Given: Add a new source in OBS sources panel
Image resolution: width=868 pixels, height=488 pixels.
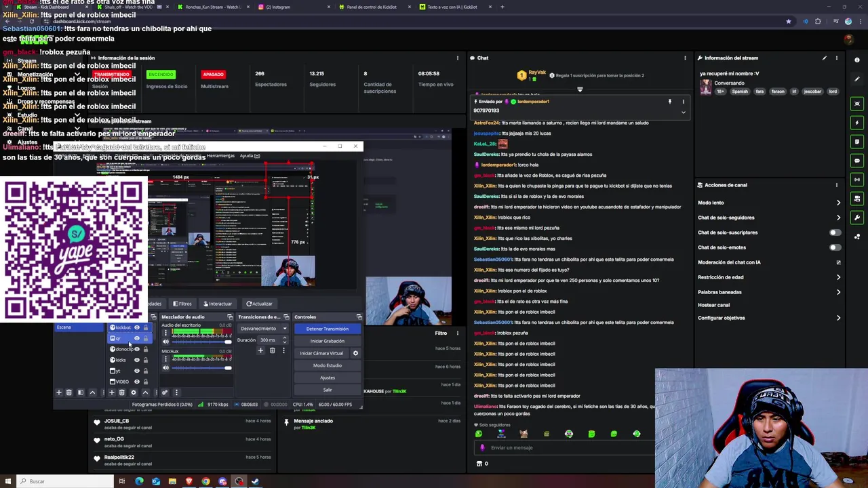Looking at the screenshot, I should click(x=112, y=392).
